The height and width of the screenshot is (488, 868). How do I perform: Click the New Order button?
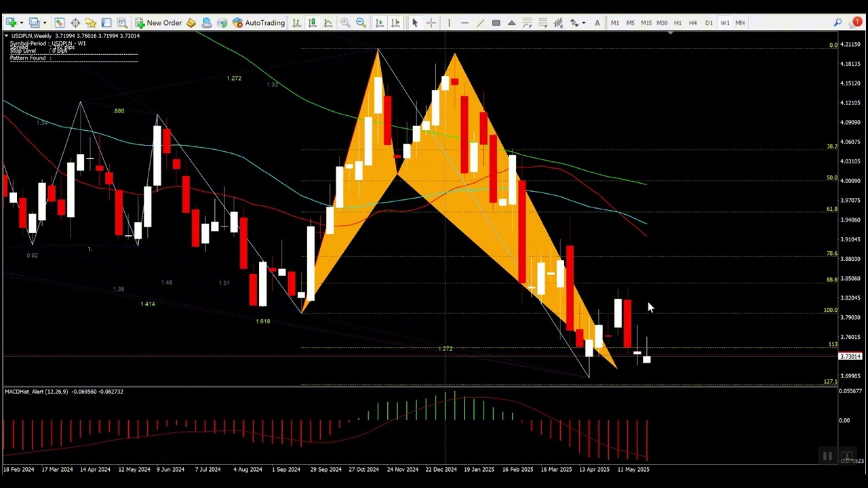158,23
